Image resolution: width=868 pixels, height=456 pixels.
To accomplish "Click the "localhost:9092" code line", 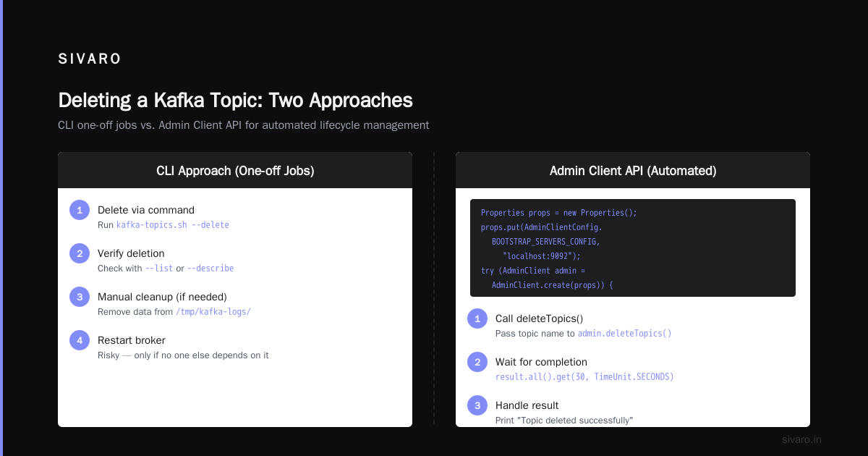I will (x=542, y=256).
